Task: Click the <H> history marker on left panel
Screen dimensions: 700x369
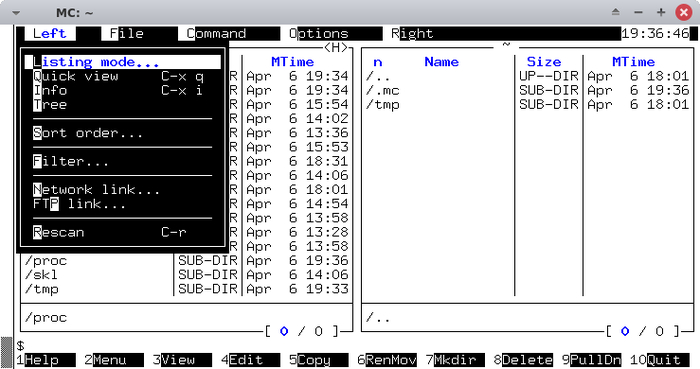Action: tap(335, 48)
